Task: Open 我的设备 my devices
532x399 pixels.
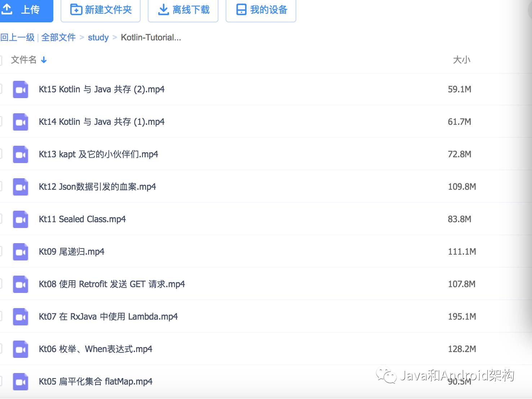Action: 261,10
